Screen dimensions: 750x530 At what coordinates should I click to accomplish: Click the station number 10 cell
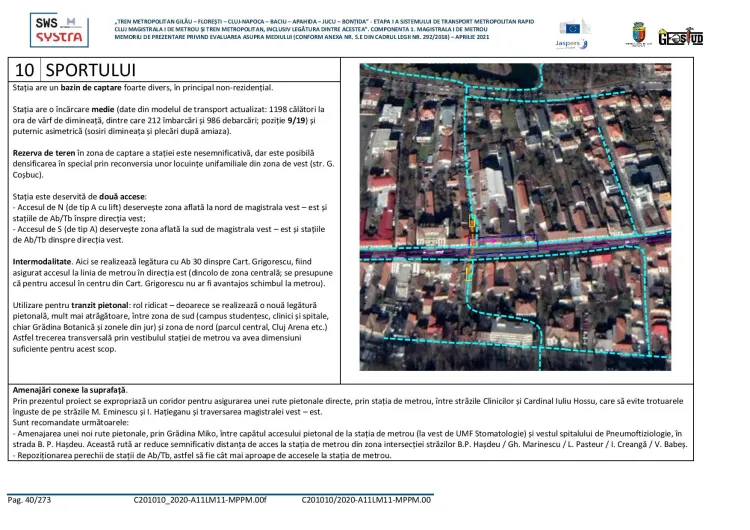pyautogui.click(x=25, y=70)
